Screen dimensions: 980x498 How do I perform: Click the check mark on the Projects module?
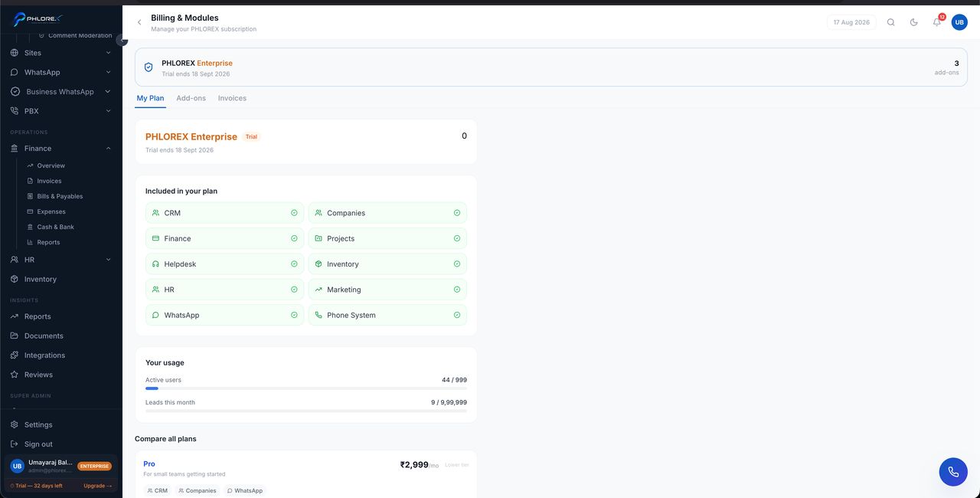click(x=457, y=238)
